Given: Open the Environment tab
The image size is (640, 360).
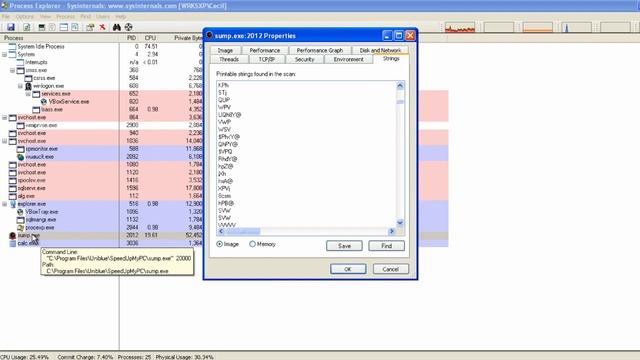Looking at the screenshot, I should click(348, 59).
